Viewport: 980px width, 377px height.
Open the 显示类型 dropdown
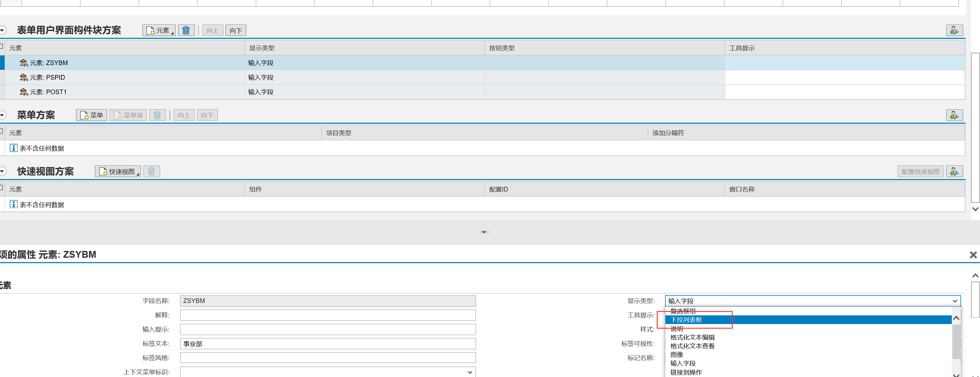click(955, 301)
